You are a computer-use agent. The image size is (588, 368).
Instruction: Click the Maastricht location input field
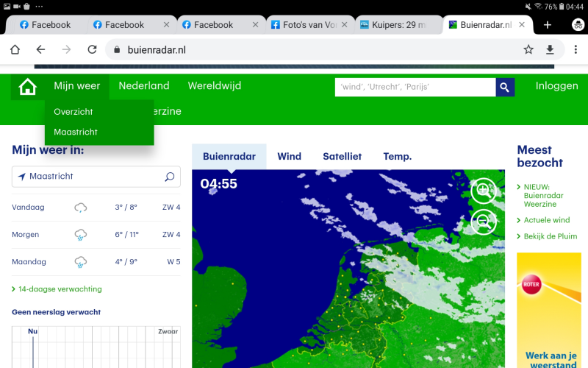[x=96, y=177]
